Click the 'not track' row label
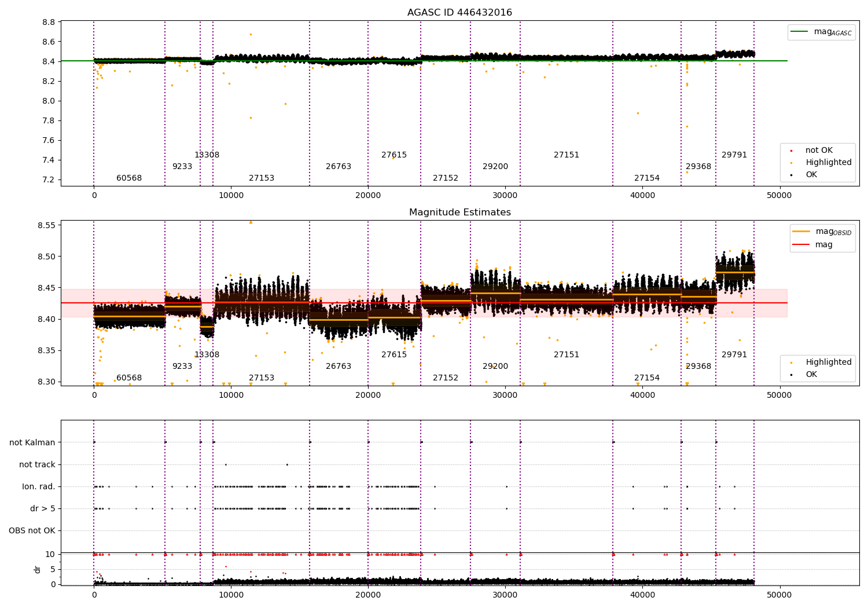The height and width of the screenshot is (608, 868). point(37,464)
